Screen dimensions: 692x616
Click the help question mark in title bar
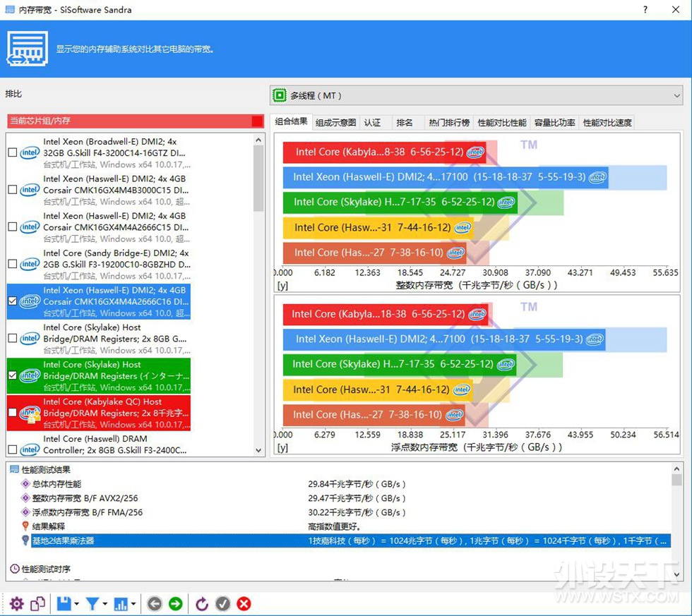click(x=645, y=9)
